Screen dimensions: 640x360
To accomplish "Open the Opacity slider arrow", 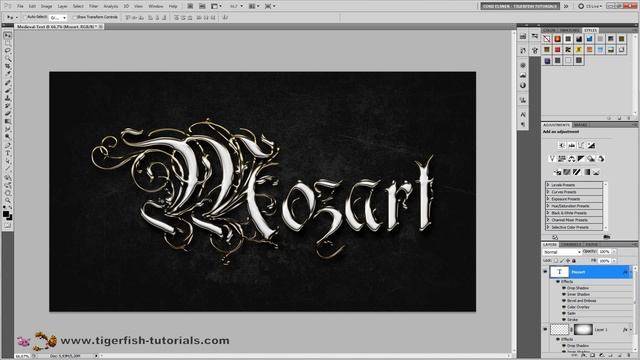I will pos(614,251).
